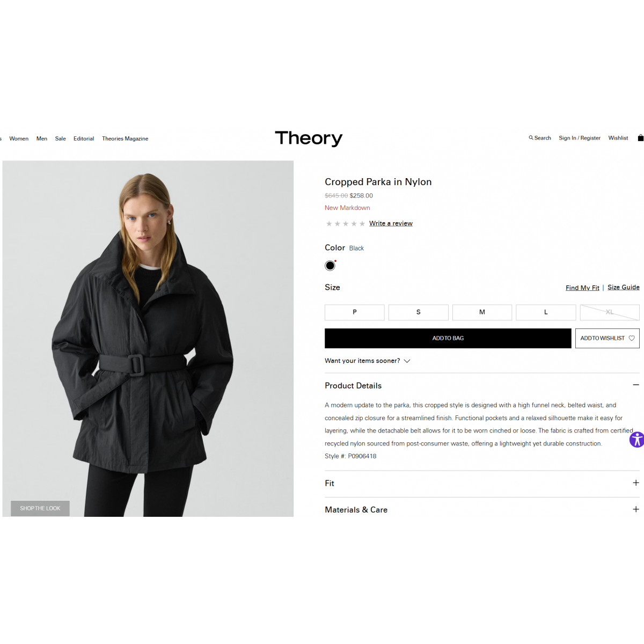
Task: Click the fifth review star
Action: 362,224
